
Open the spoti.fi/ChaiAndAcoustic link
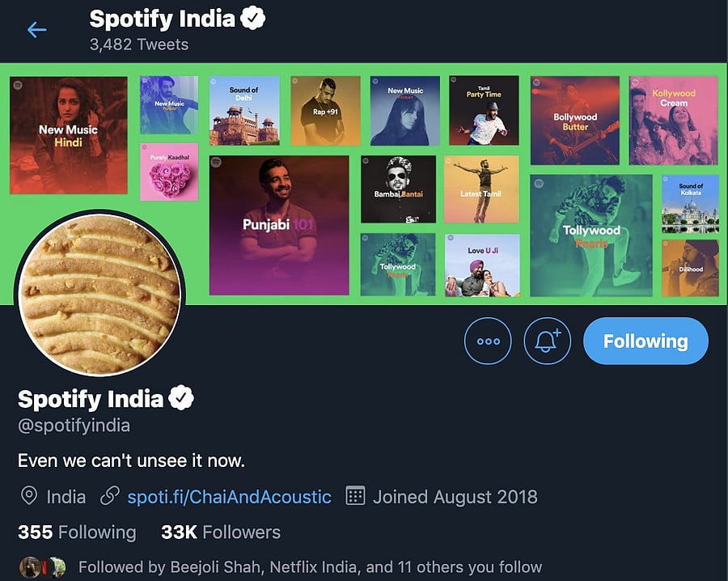pos(229,496)
